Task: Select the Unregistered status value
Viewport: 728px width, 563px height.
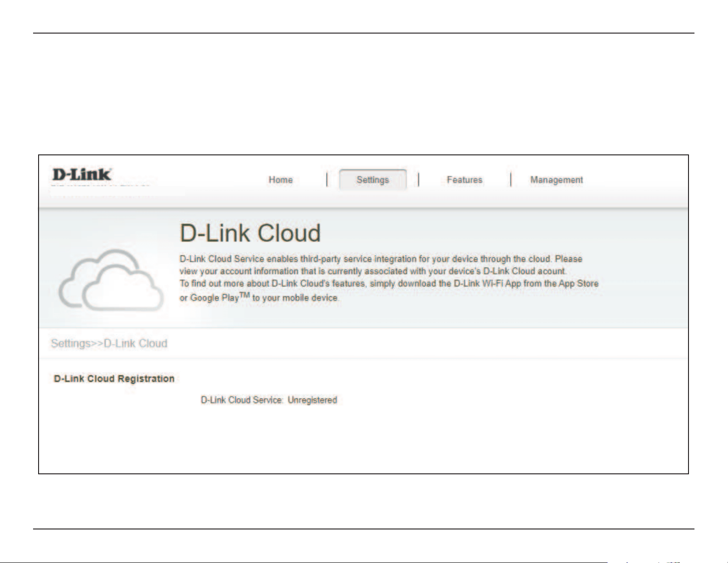Action: point(312,400)
